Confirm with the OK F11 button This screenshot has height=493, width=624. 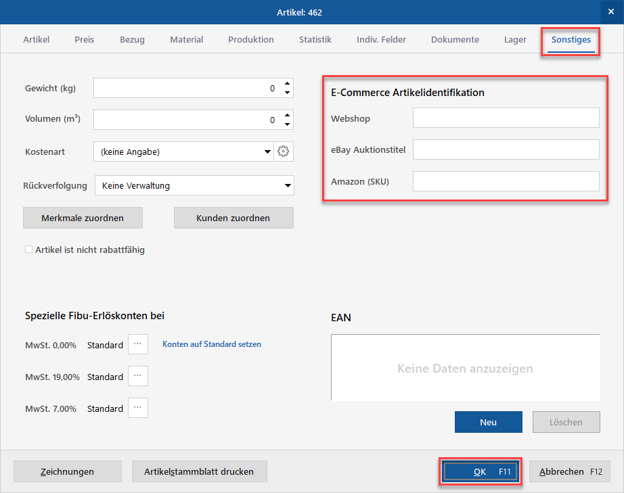point(480,471)
